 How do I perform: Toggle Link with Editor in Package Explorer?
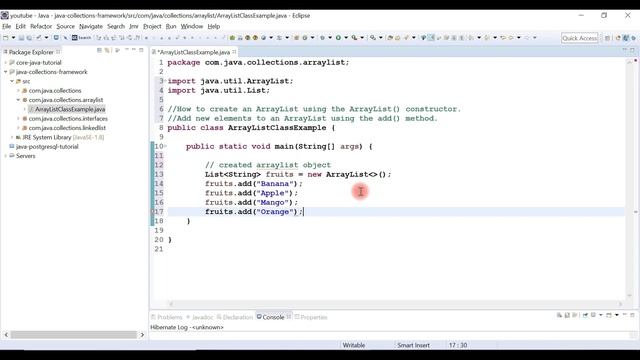click(107, 51)
